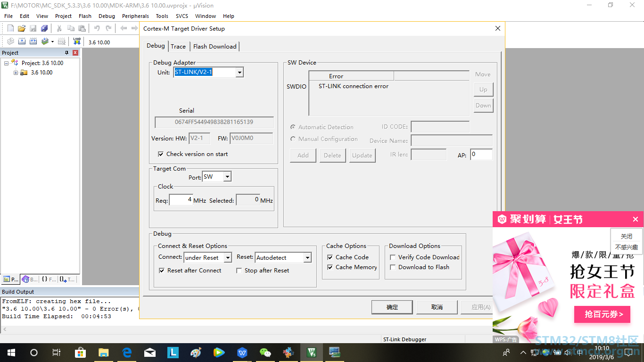
Task: Open WeChat from the taskbar
Action: pos(265,352)
